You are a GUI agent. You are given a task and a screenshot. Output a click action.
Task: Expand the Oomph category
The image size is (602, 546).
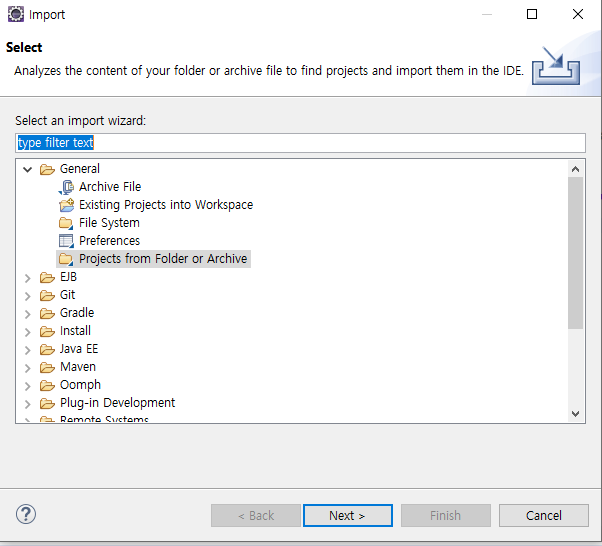click(x=28, y=386)
